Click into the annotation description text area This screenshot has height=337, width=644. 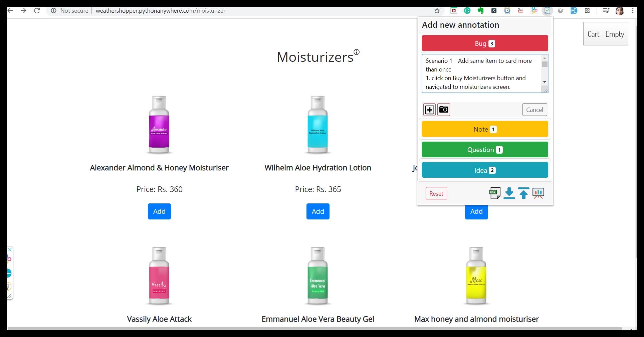click(481, 73)
